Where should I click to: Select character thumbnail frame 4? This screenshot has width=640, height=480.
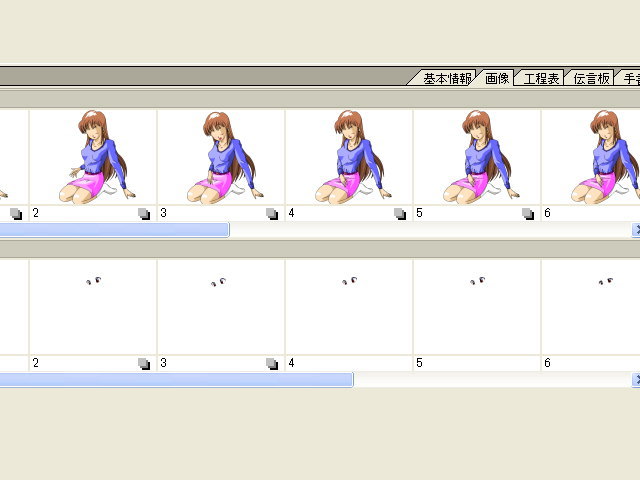[349, 157]
